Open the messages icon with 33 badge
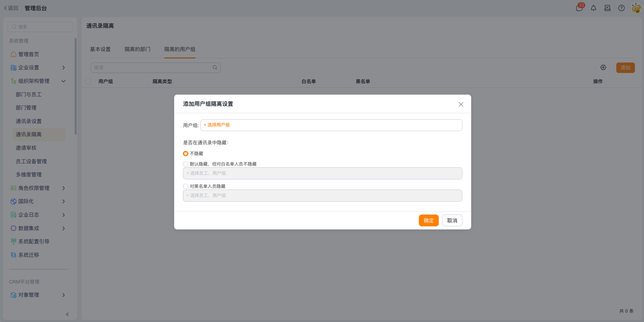644x322 pixels. [x=580, y=8]
